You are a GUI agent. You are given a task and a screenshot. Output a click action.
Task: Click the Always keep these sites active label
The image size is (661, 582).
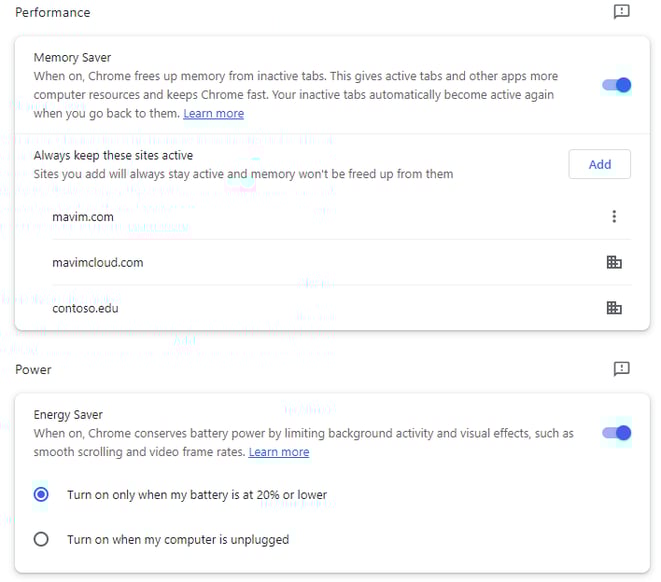pyautogui.click(x=113, y=155)
